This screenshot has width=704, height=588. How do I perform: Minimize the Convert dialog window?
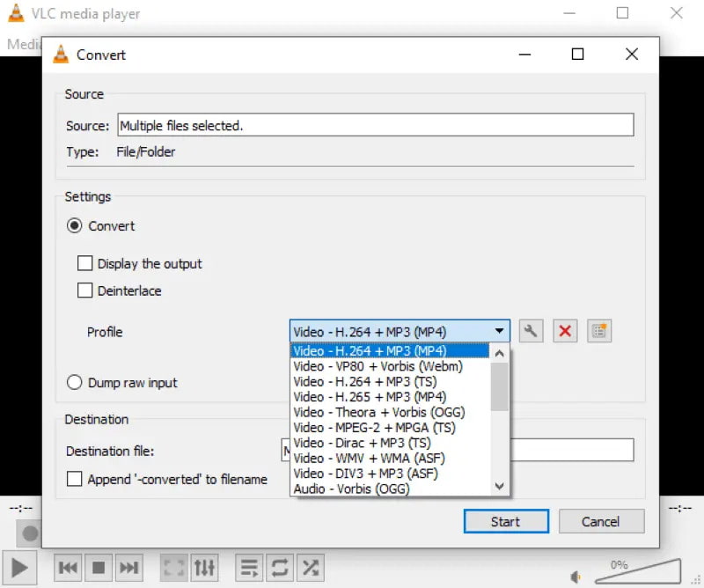click(x=524, y=55)
